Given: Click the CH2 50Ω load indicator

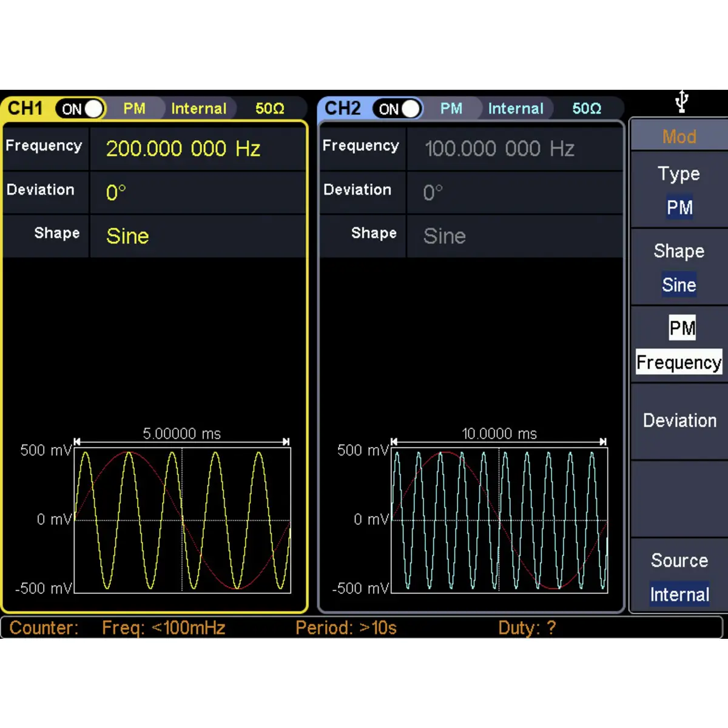Looking at the screenshot, I should click(x=587, y=109).
